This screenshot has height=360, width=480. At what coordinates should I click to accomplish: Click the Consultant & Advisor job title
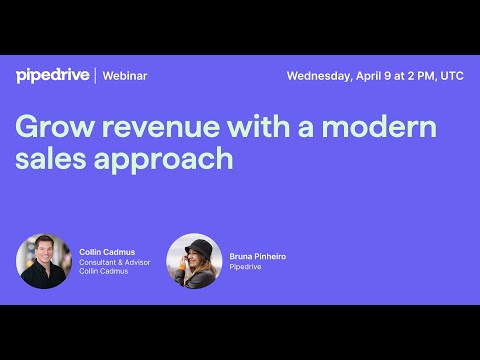click(x=115, y=262)
